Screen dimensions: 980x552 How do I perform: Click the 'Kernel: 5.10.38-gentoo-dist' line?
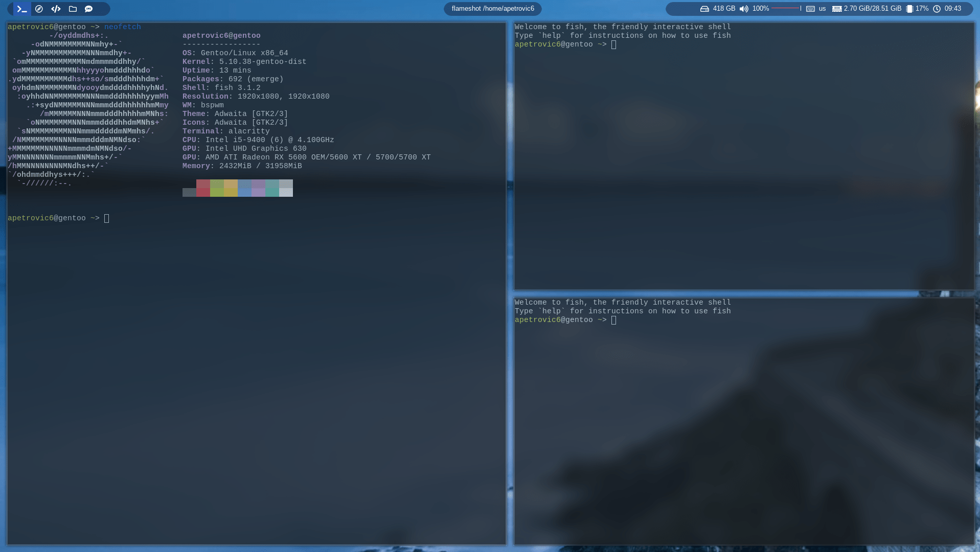coord(244,62)
